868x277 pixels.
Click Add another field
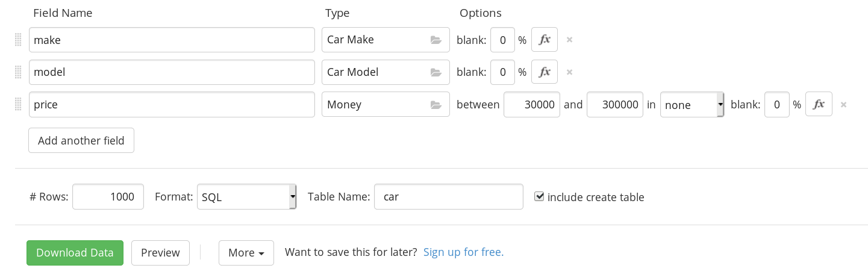(81, 141)
